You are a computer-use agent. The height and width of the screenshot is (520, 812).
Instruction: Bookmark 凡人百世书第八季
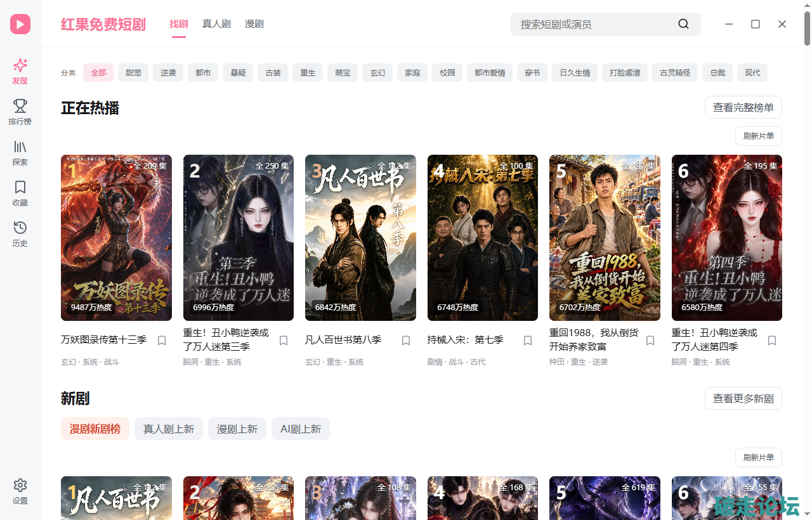coord(406,341)
